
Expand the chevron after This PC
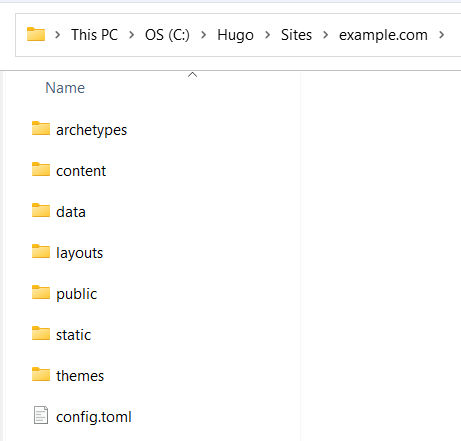(x=131, y=35)
